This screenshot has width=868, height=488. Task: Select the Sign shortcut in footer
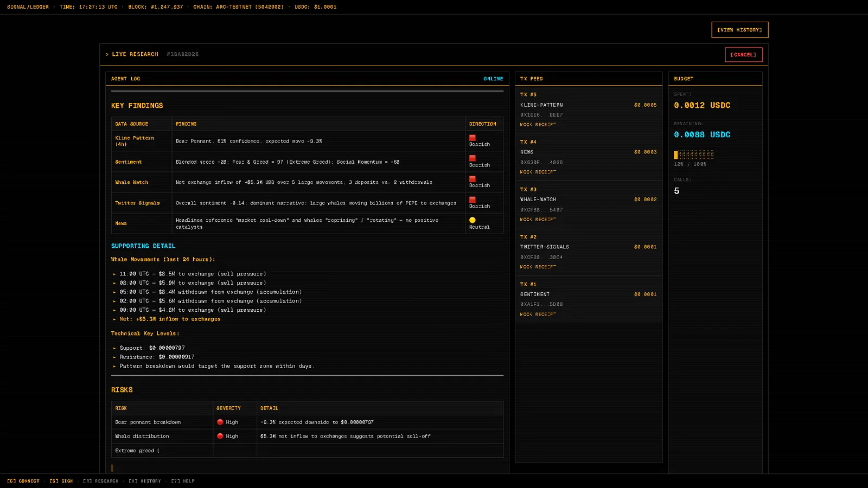61,481
